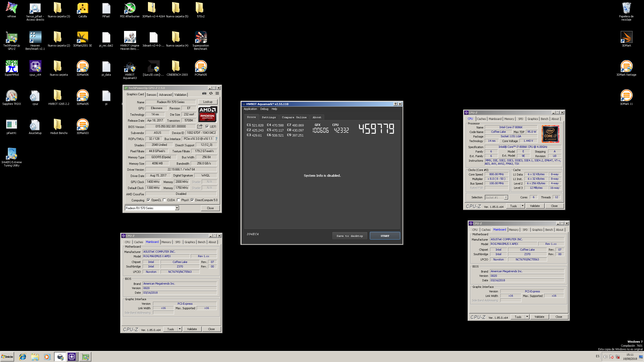Click the ROG MAXIMUS X APEX model field in lower left CPU-Z

click(x=166, y=256)
